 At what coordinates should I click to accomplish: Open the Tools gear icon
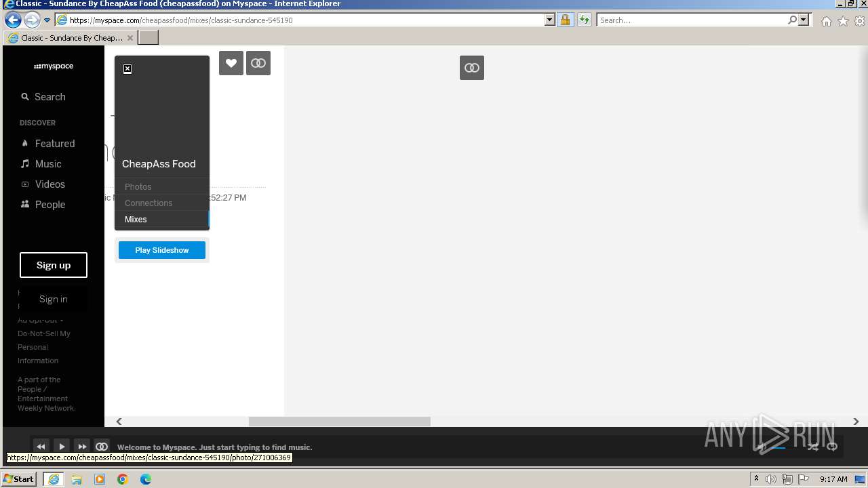click(861, 21)
